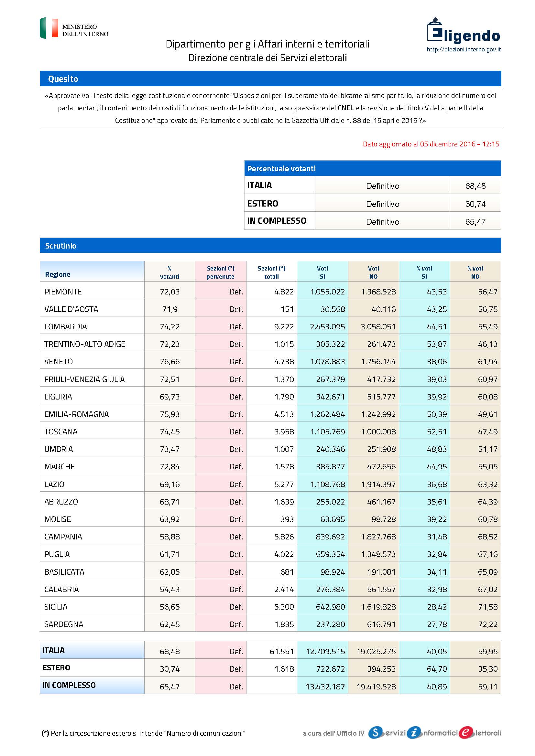The height and width of the screenshot is (756, 535).
Task: Select the CAMPANIA row label
Action: pos(63,537)
